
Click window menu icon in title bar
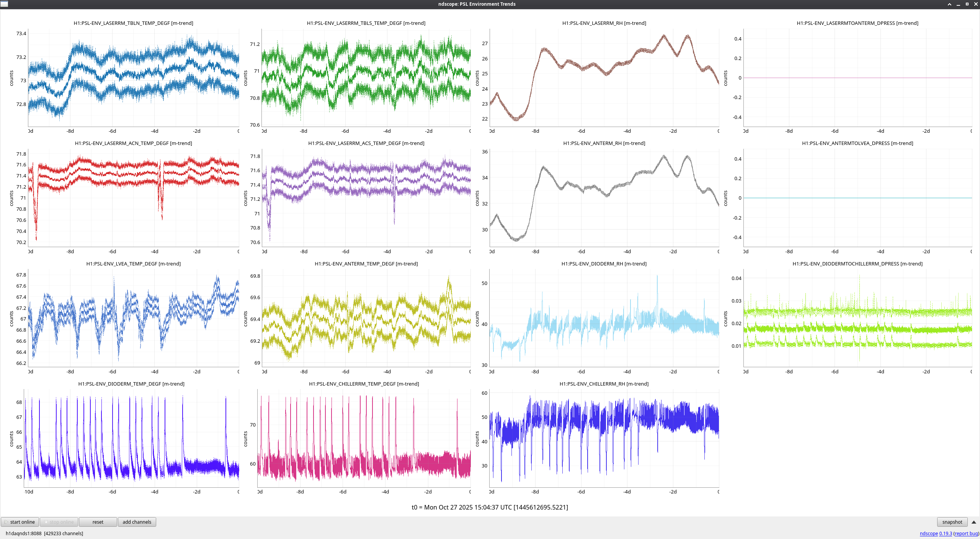4,4
